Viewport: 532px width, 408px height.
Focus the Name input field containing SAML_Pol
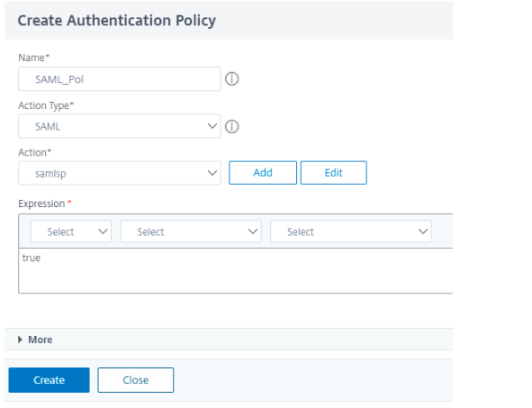(x=120, y=79)
